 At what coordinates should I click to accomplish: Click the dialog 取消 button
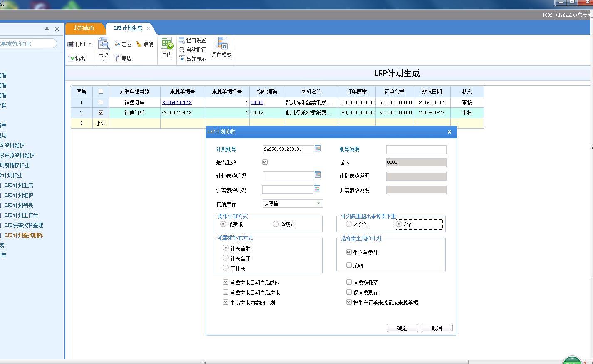coord(437,328)
